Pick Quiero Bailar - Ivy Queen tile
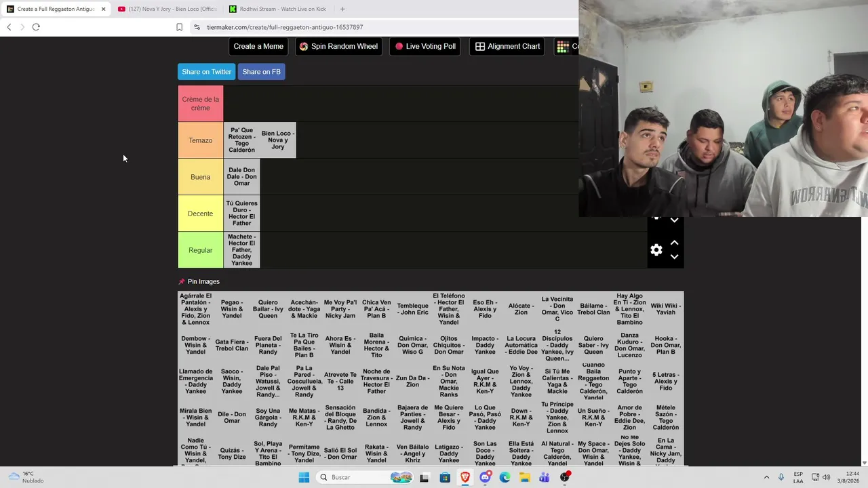868x488 pixels. tap(268, 309)
